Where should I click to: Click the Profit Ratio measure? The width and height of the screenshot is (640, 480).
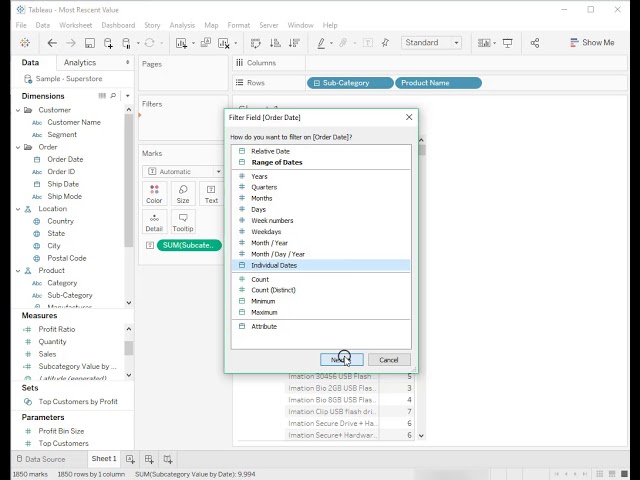coord(57,329)
